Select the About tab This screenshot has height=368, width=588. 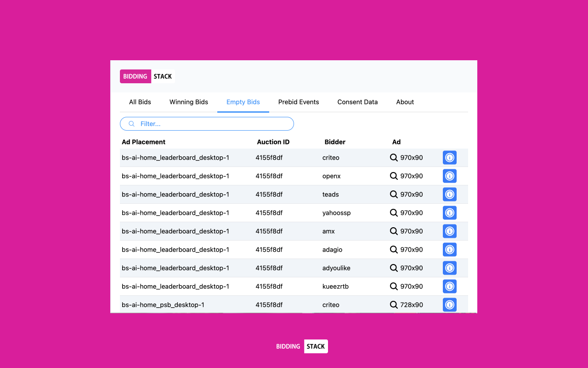click(405, 102)
